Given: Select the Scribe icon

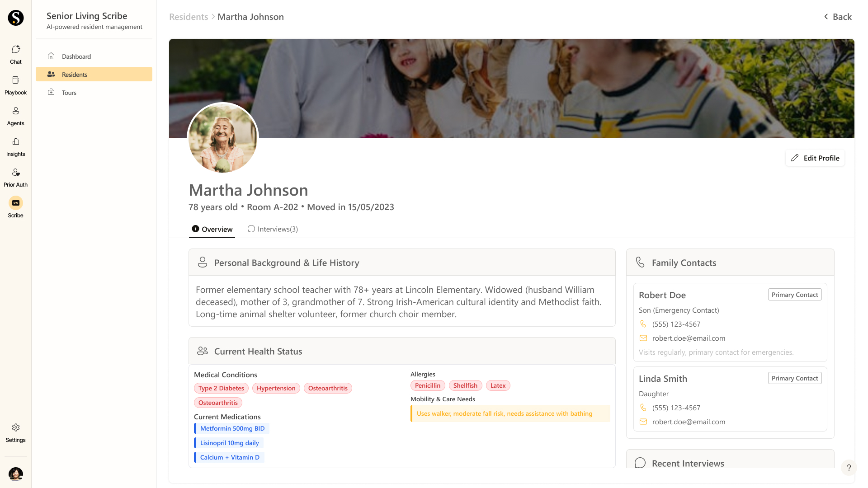Looking at the screenshot, I should pyautogui.click(x=16, y=203).
